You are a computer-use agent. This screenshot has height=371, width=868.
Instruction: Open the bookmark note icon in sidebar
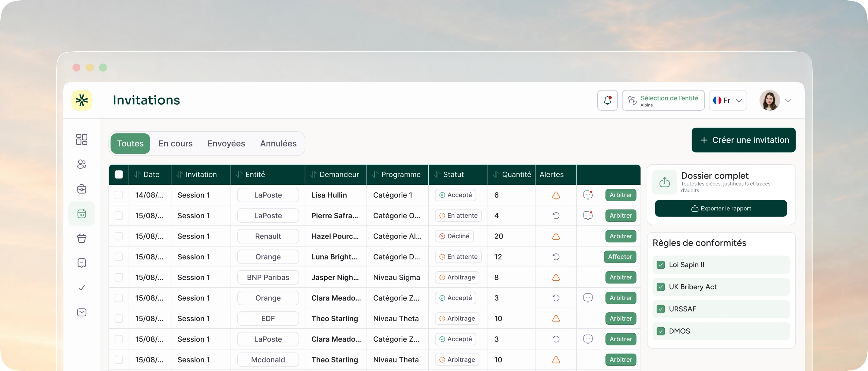point(81,263)
